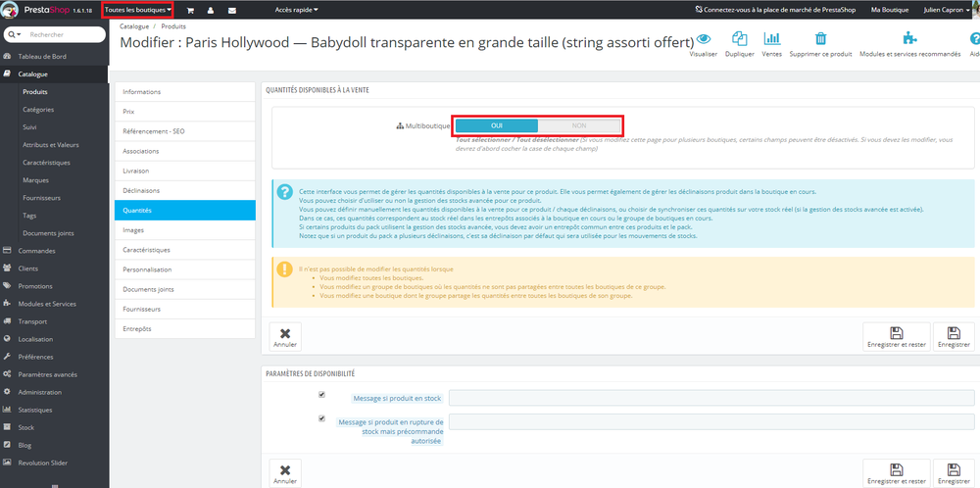Select the Personnalisation tab
Viewport: 980px width, 488px height.
[185, 269]
